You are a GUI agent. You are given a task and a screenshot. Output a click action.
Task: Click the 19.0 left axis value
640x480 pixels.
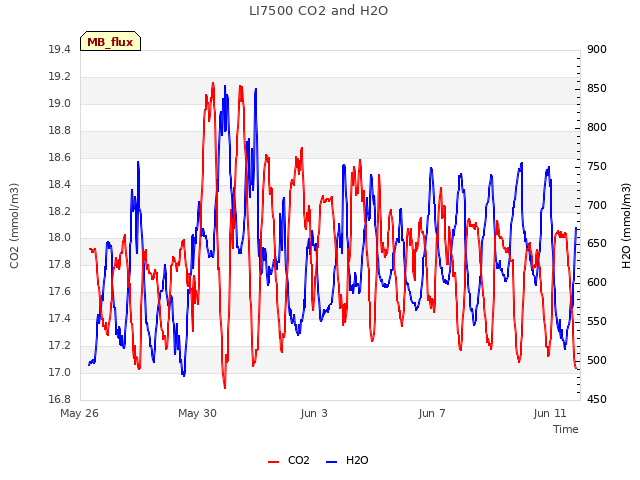pos(60,104)
